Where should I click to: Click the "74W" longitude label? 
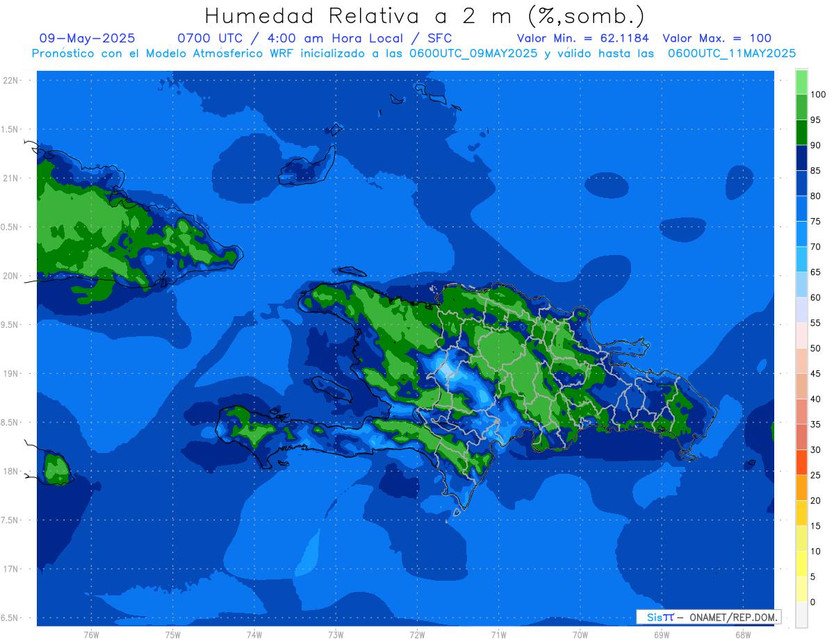[254, 635]
